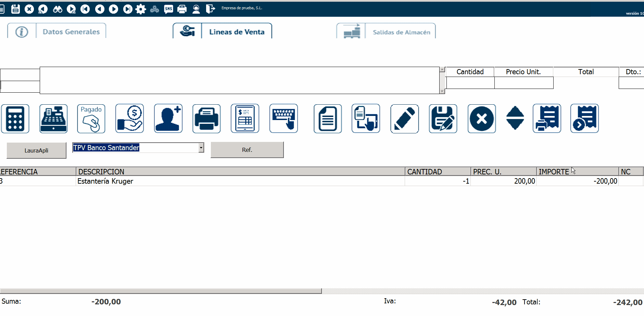The height and width of the screenshot is (316, 644).
Task: Click the hand holding dollar coin icon
Action: pyautogui.click(x=129, y=119)
